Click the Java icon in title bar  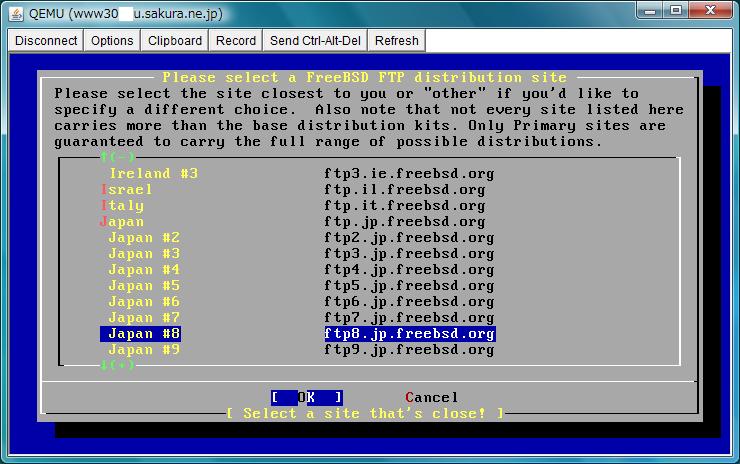(x=14, y=12)
